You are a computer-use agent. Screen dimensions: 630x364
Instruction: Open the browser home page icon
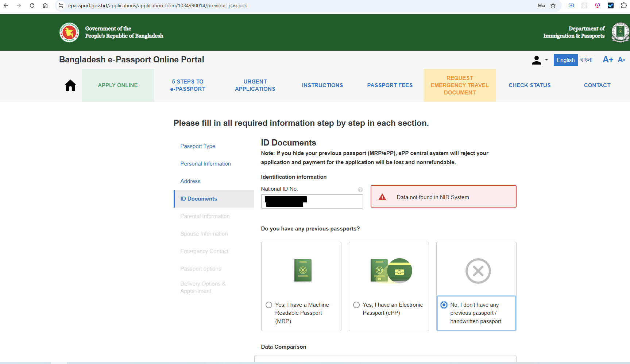(x=45, y=5)
